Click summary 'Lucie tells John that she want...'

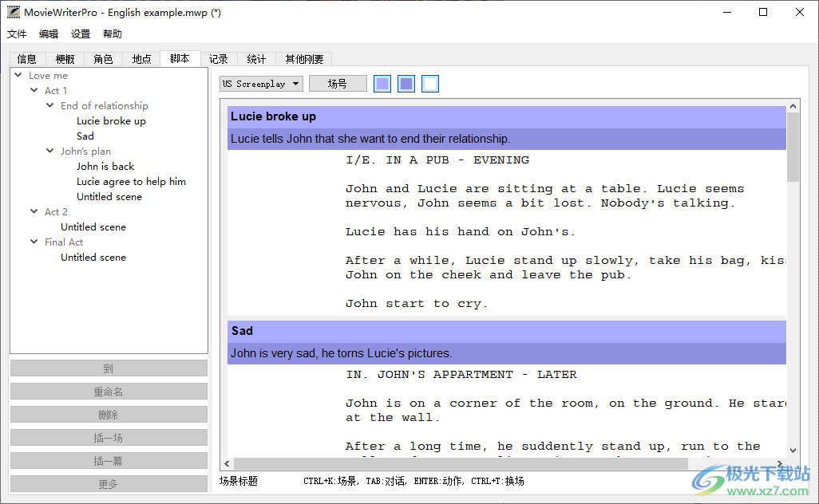coord(370,139)
